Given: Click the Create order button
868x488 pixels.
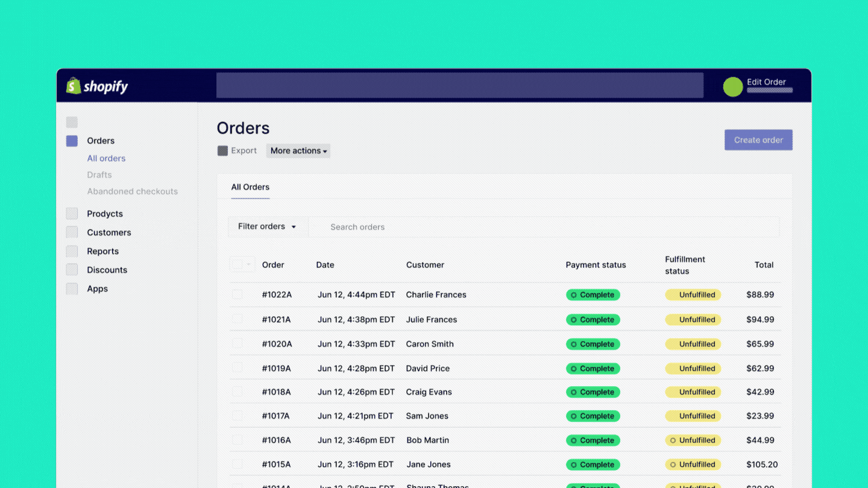Looking at the screenshot, I should coord(758,140).
